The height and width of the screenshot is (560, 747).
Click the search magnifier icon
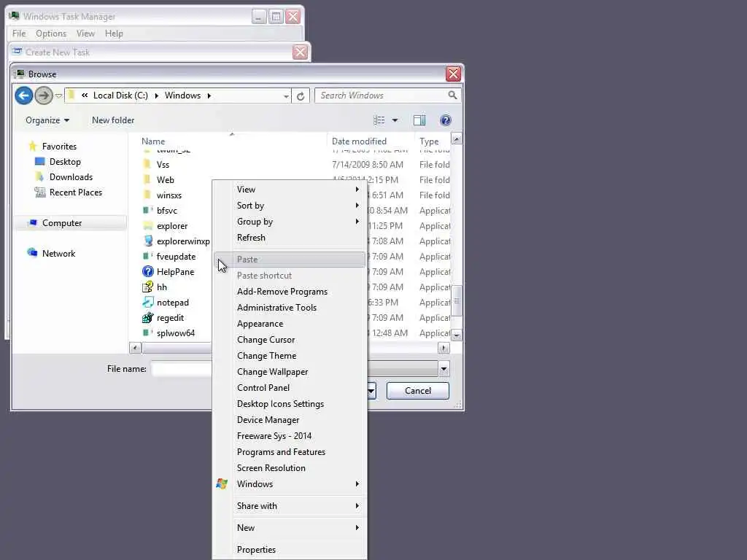point(452,96)
